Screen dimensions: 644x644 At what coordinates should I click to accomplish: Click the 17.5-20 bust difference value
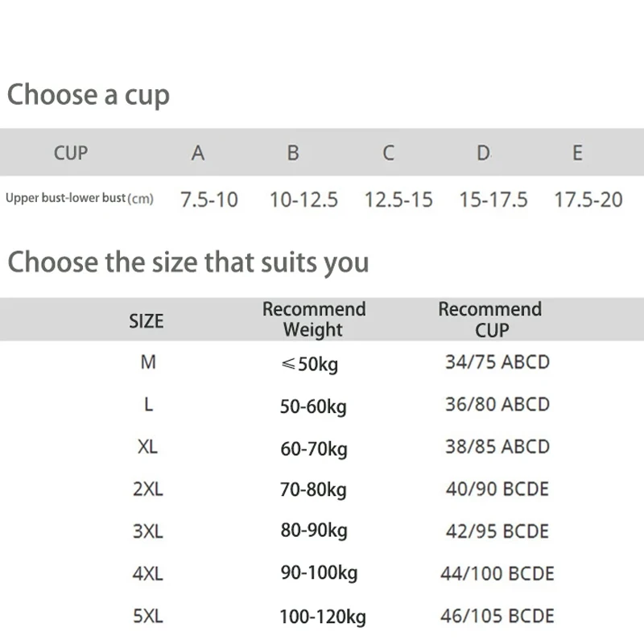(588, 200)
